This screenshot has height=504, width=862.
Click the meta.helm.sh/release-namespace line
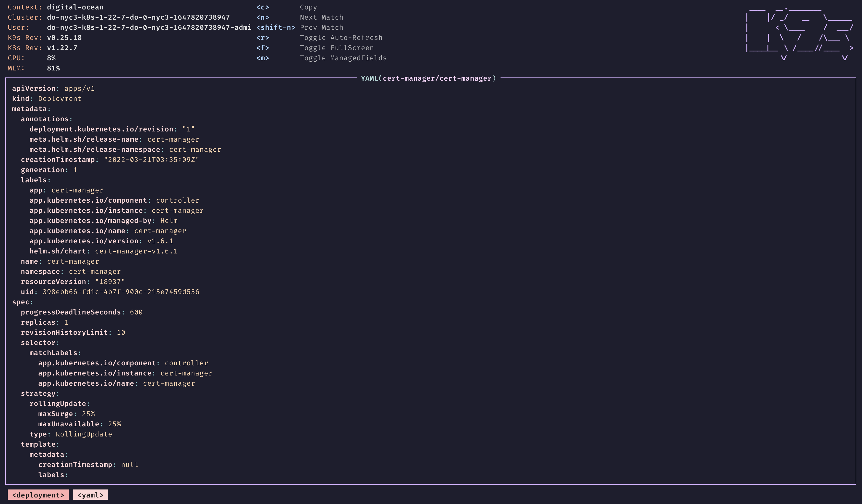click(125, 150)
